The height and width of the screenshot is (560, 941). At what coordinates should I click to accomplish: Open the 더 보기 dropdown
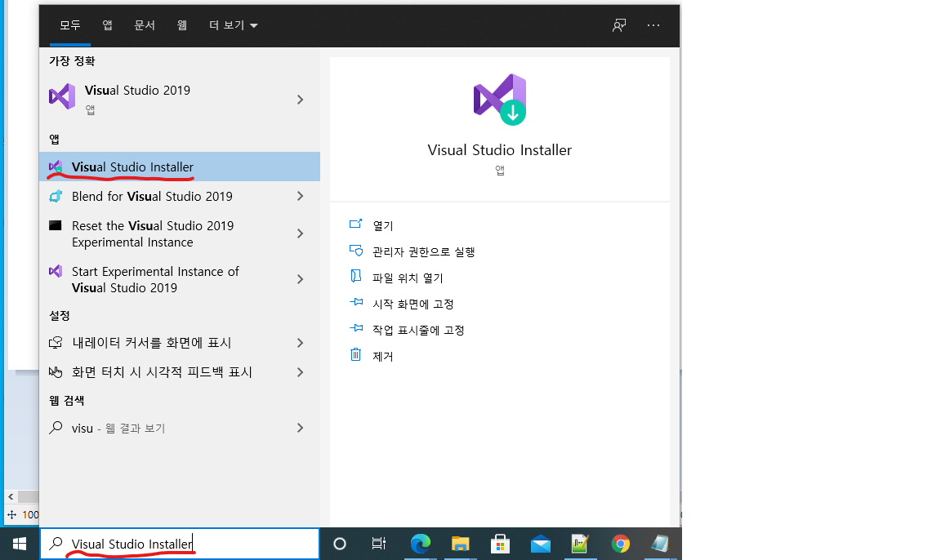[x=233, y=25]
